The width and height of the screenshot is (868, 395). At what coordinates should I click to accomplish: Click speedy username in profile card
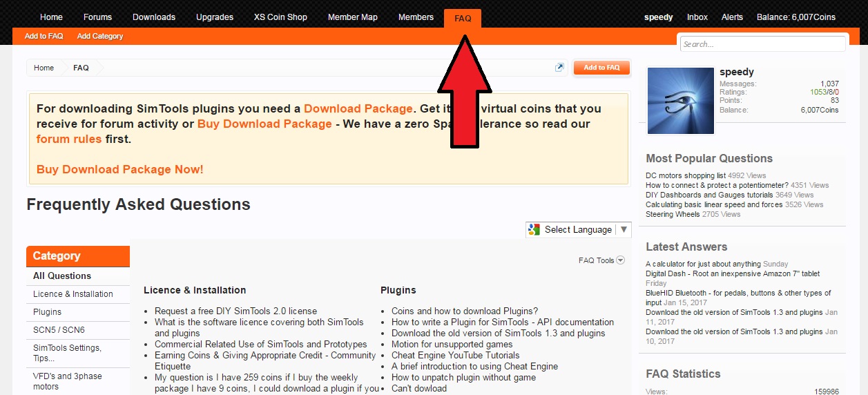pyautogui.click(x=737, y=72)
